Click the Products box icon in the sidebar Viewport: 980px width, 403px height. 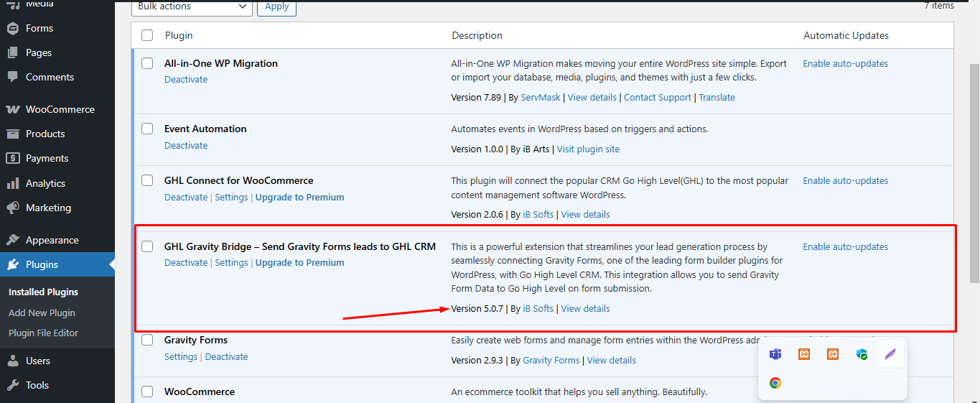13,134
